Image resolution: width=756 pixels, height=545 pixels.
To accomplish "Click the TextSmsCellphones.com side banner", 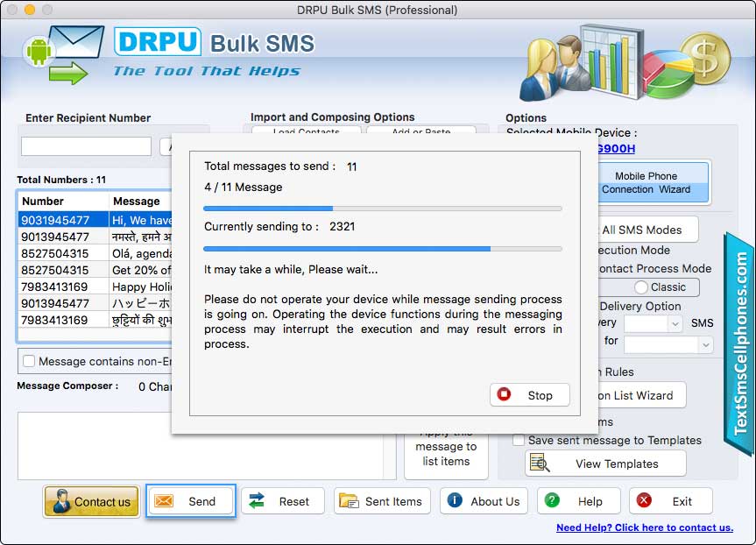I will [739, 343].
